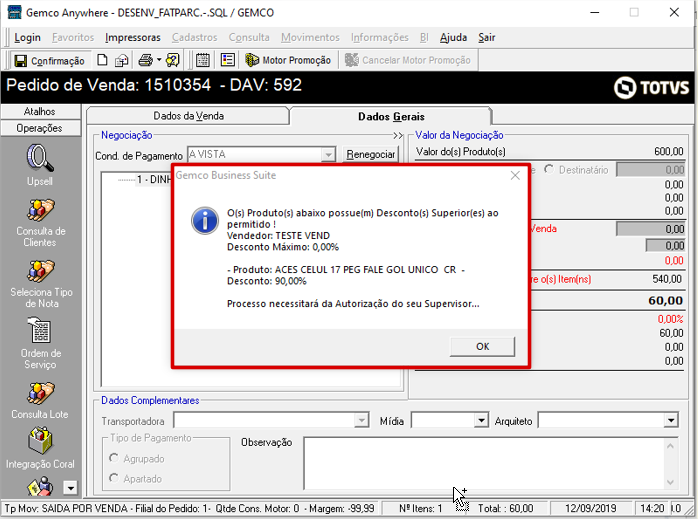Open Upsell shortcut with magnifier icon
Screen dimensions: 698x519
40,158
